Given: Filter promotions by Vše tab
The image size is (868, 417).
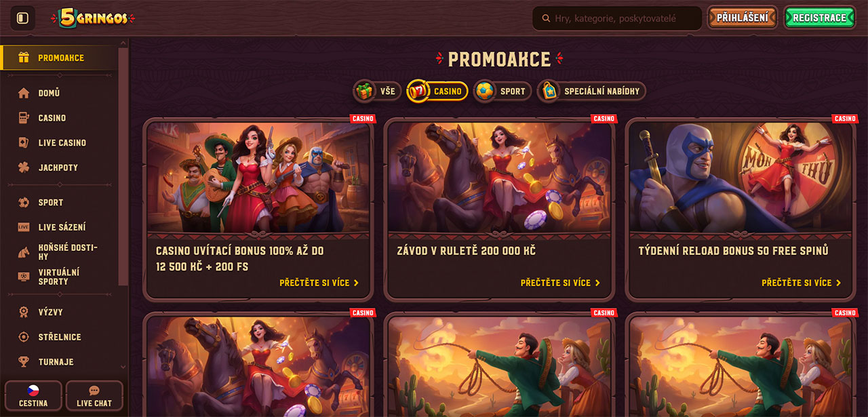Looking at the screenshot, I should pos(376,91).
